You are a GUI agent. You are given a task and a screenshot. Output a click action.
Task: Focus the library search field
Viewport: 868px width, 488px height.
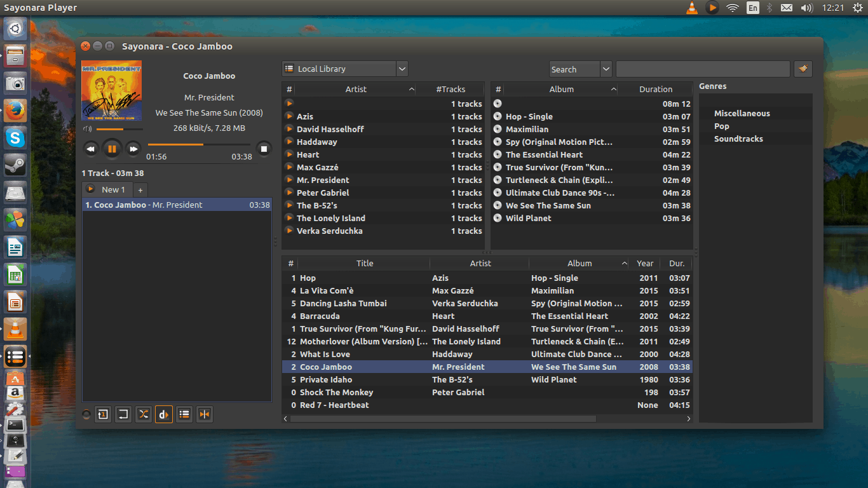point(703,69)
